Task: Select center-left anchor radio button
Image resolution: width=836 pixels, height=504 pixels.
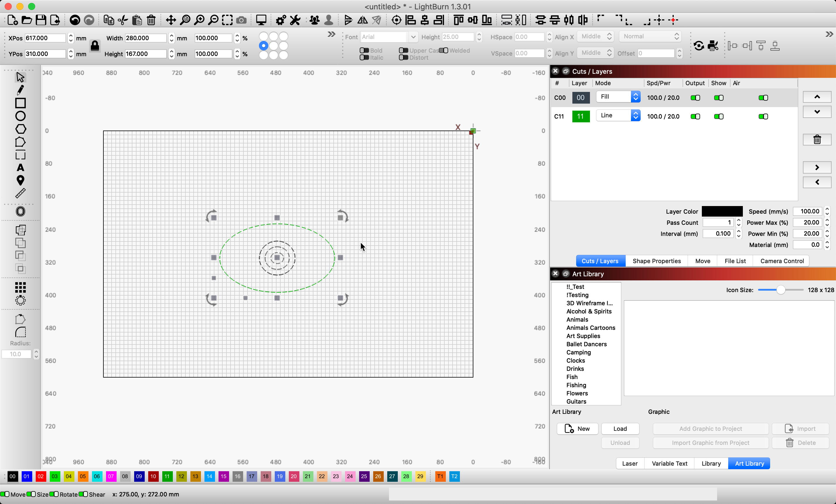Action: [264, 46]
